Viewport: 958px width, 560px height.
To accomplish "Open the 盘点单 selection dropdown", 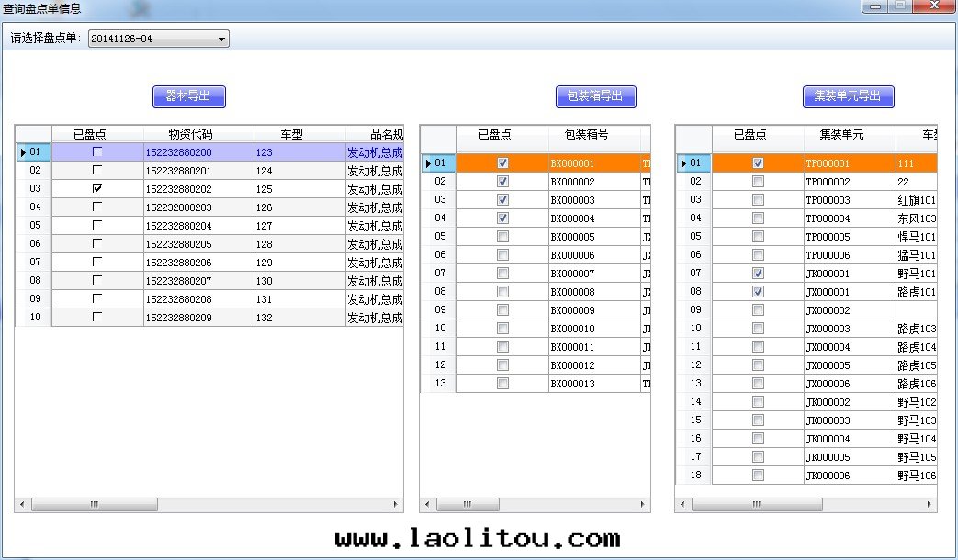I will pyautogui.click(x=221, y=39).
